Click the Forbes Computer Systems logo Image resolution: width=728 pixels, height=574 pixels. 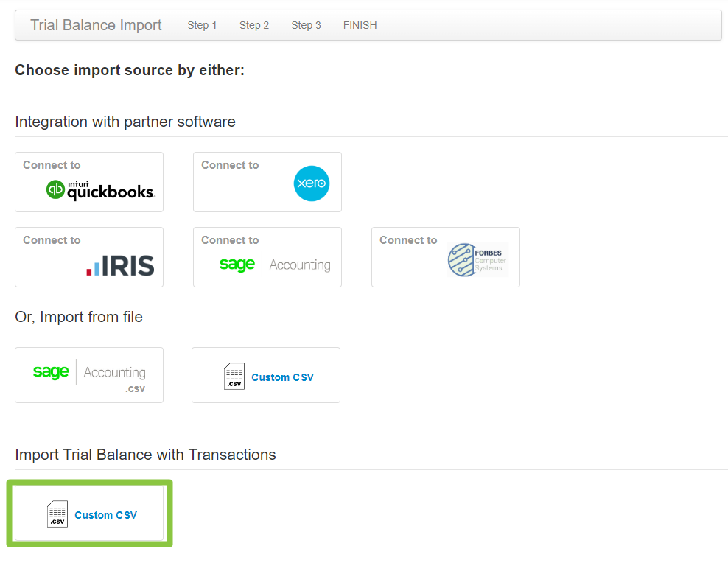(x=477, y=259)
